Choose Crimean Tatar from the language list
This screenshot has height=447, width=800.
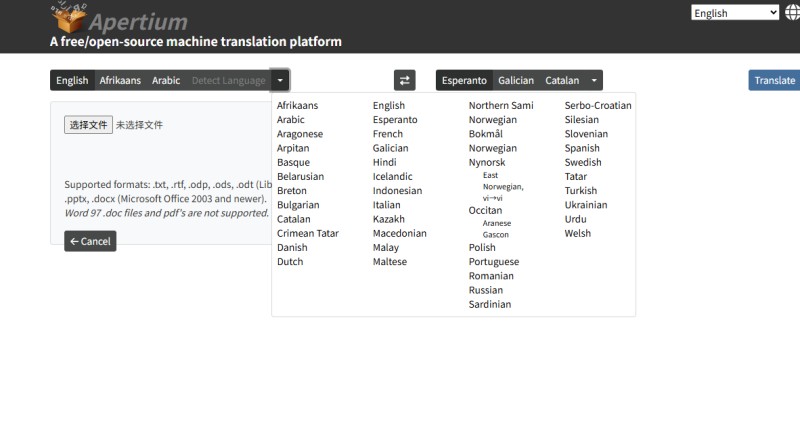tap(308, 233)
